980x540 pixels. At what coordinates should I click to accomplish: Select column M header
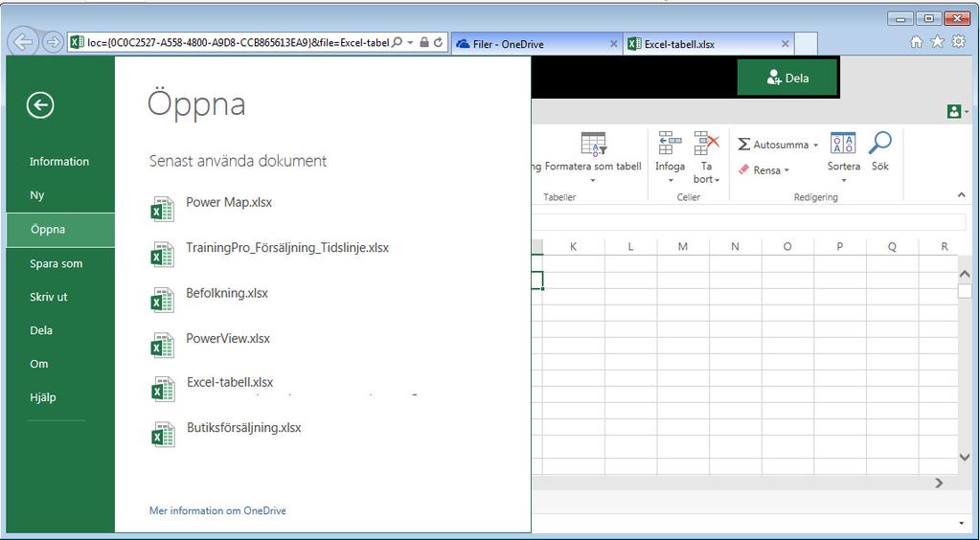[x=682, y=247]
